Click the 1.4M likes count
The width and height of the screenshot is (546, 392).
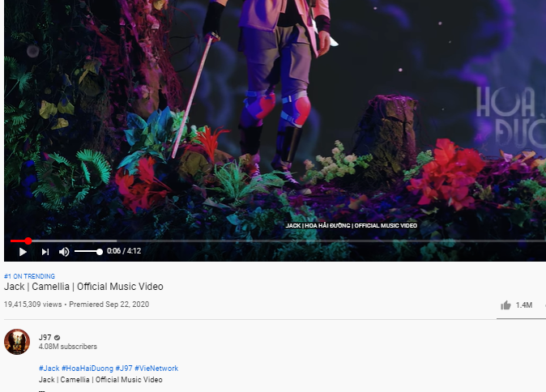pos(523,305)
